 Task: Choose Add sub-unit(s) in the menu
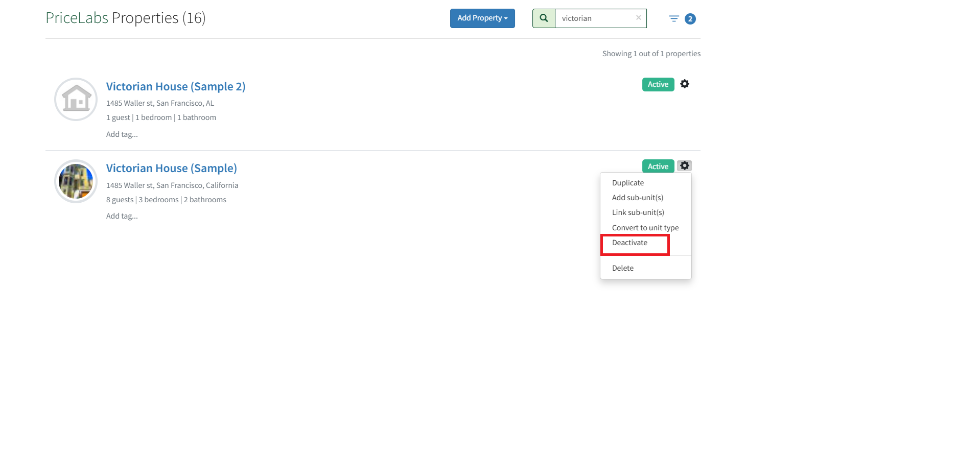pos(637,198)
